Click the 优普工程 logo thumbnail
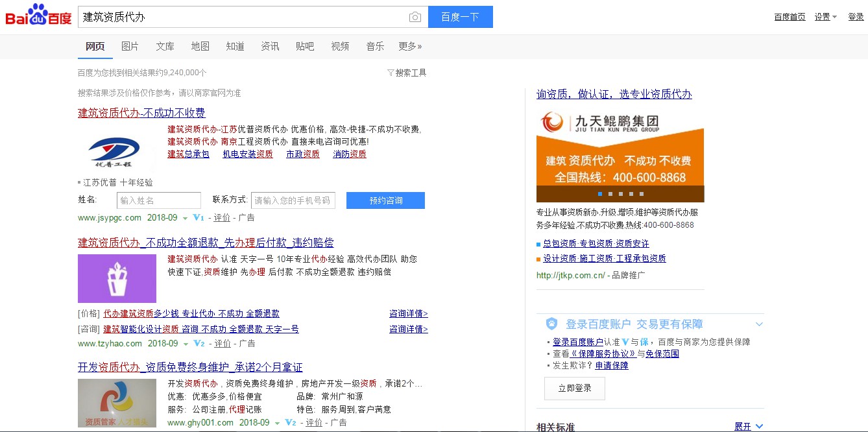Viewport: 868px width, 432px height. [x=114, y=152]
